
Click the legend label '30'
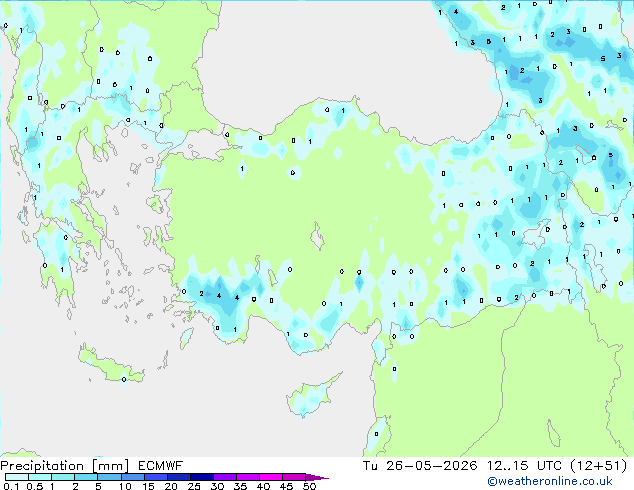click(x=217, y=486)
